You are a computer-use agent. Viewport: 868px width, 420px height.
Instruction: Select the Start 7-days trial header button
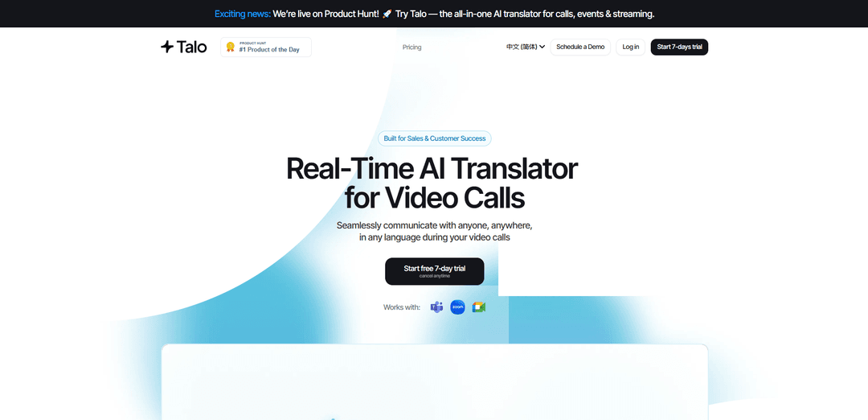679,47
